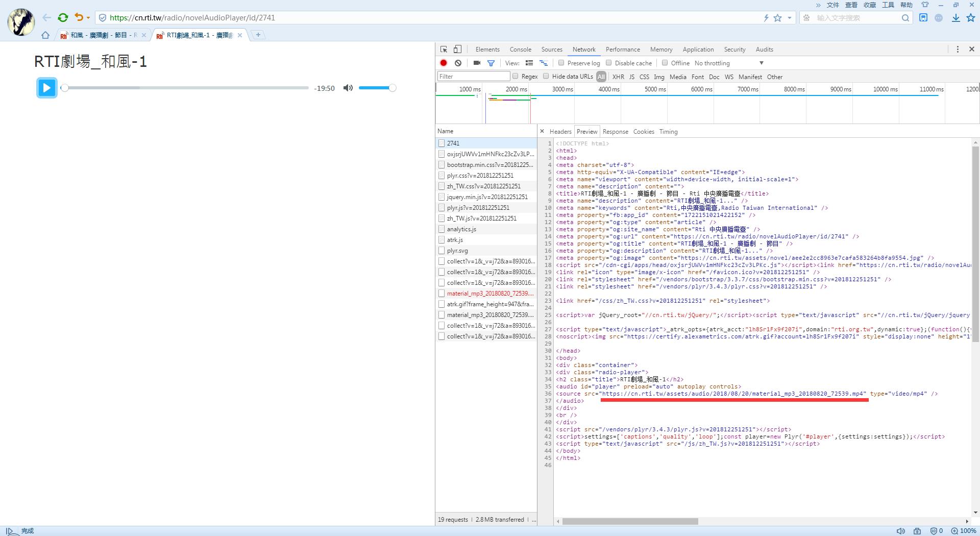Filter network requests by XHR

(x=618, y=77)
